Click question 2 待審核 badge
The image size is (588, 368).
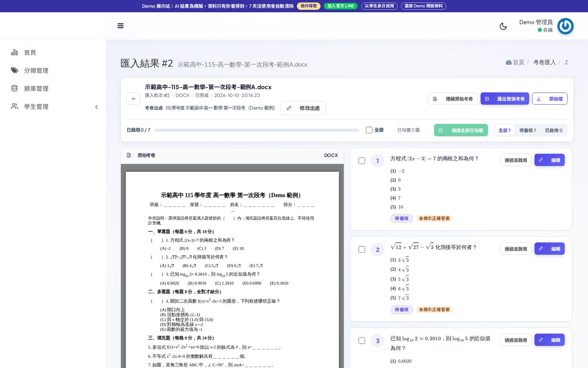[x=402, y=310]
